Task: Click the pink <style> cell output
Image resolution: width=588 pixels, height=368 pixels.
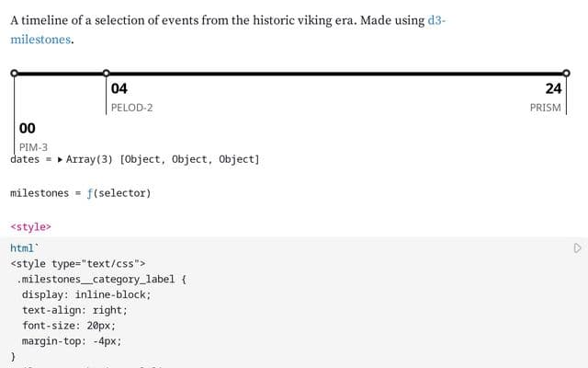Action: pos(30,227)
